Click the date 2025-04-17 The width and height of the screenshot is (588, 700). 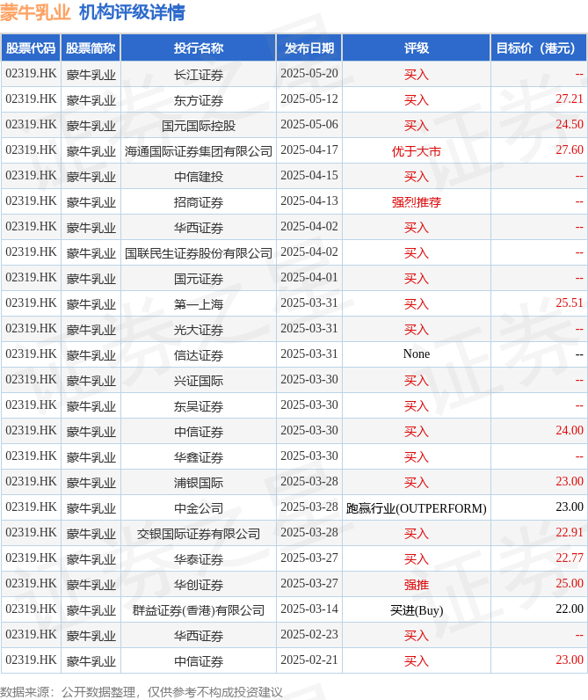pos(309,149)
